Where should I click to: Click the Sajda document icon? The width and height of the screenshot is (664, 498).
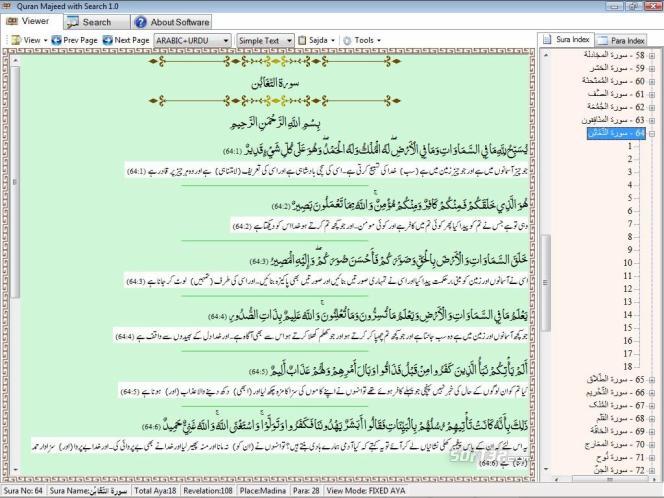point(302,40)
